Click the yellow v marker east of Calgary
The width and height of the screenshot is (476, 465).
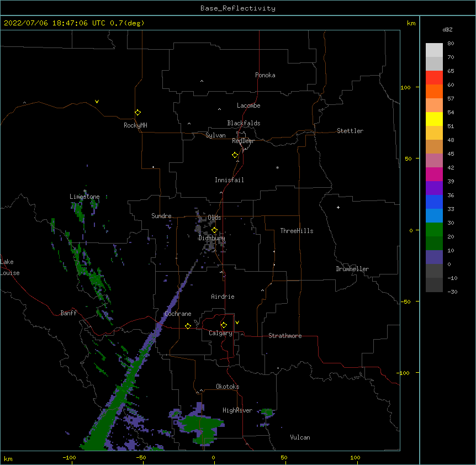tap(237, 323)
